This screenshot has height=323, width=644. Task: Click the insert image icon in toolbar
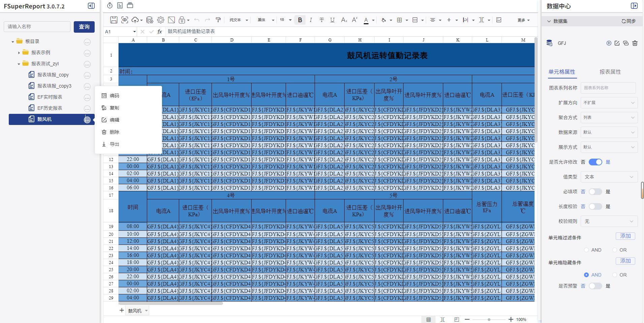(499, 20)
